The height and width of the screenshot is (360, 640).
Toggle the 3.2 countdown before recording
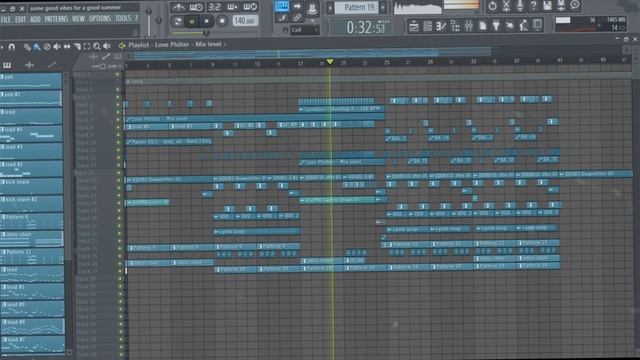pos(214,7)
